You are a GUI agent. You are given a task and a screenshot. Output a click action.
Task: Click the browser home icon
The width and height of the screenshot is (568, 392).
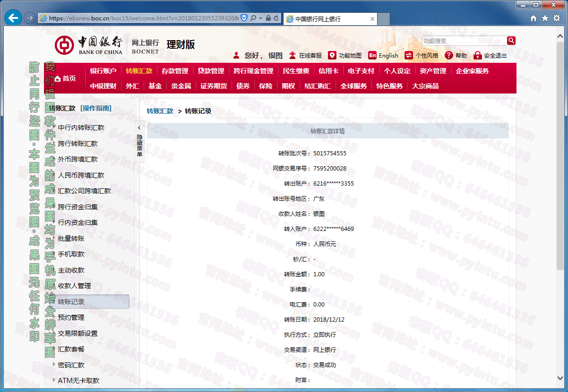click(x=534, y=18)
